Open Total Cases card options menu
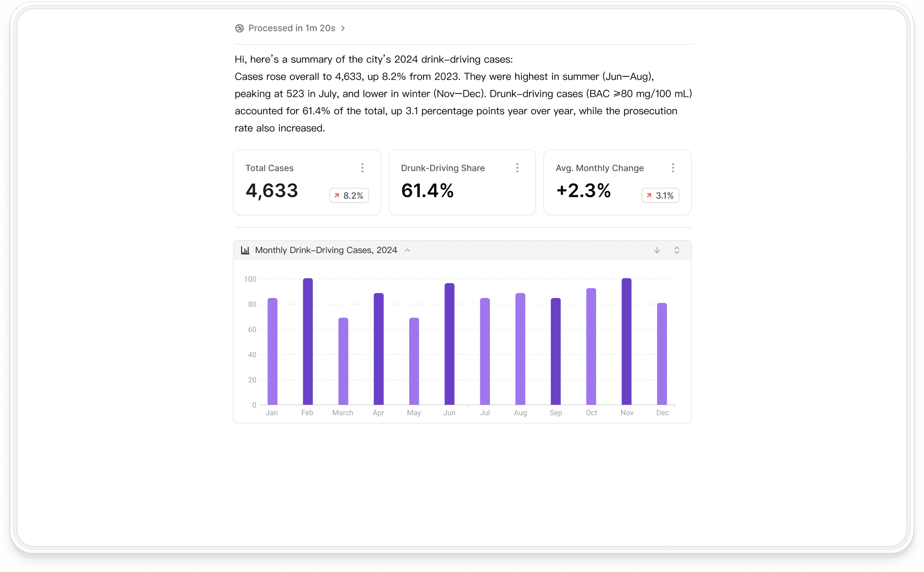Screen dimensions: 924x572 (x=362, y=168)
